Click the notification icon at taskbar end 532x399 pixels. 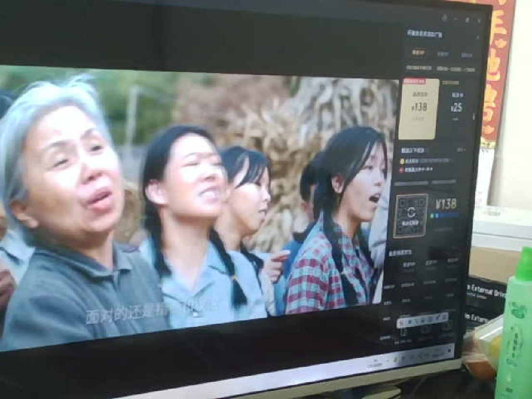pyautogui.click(x=450, y=351)
